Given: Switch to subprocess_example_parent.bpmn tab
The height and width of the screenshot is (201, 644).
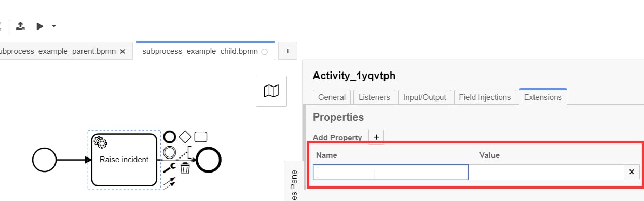Looking at the screenshot, I should [57, 51].
